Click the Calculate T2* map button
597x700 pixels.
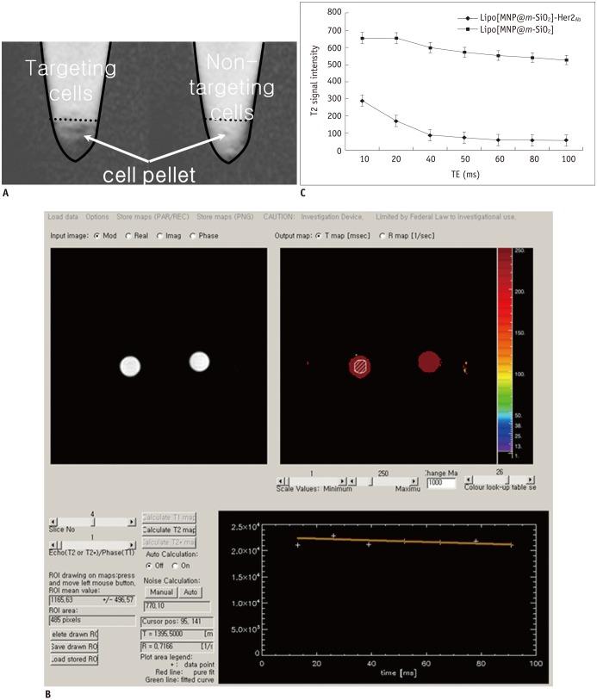pos(169,542)
